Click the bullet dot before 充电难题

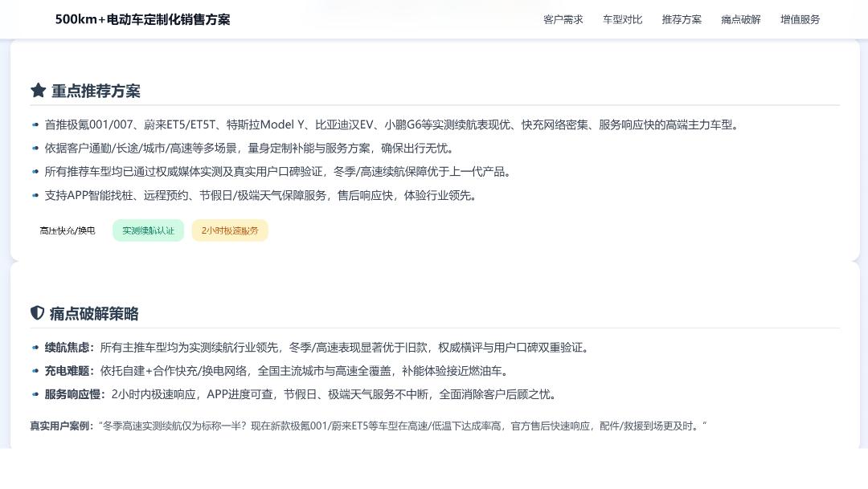35,371
